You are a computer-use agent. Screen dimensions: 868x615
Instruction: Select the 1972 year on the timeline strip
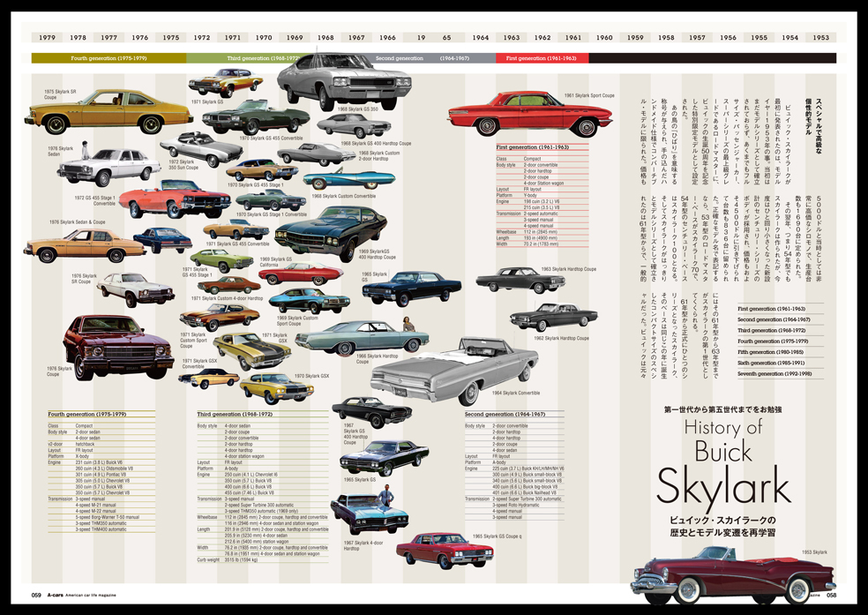click(201, 38)
